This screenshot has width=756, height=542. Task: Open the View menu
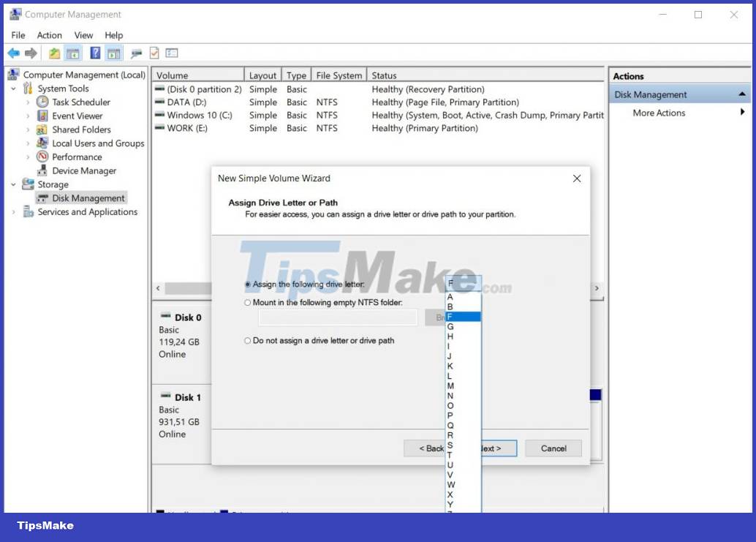(x=83, y=35)
